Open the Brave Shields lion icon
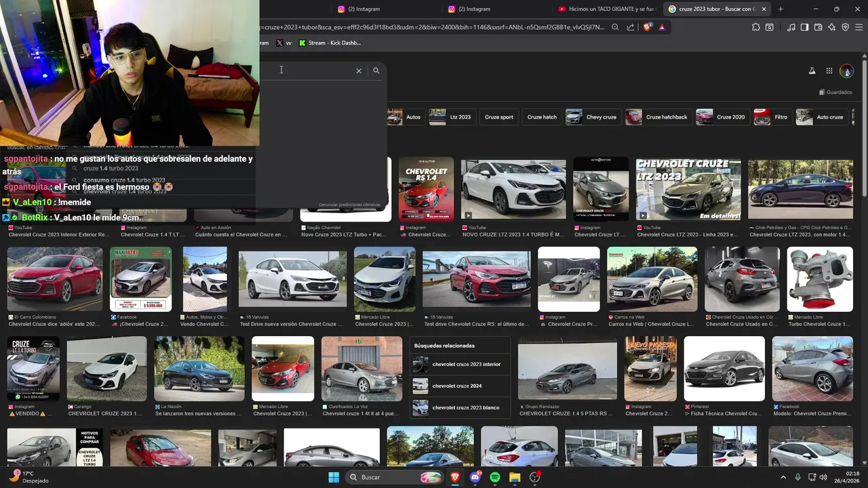Viewport: 868px width, 488px height. [x=647, y=27]
